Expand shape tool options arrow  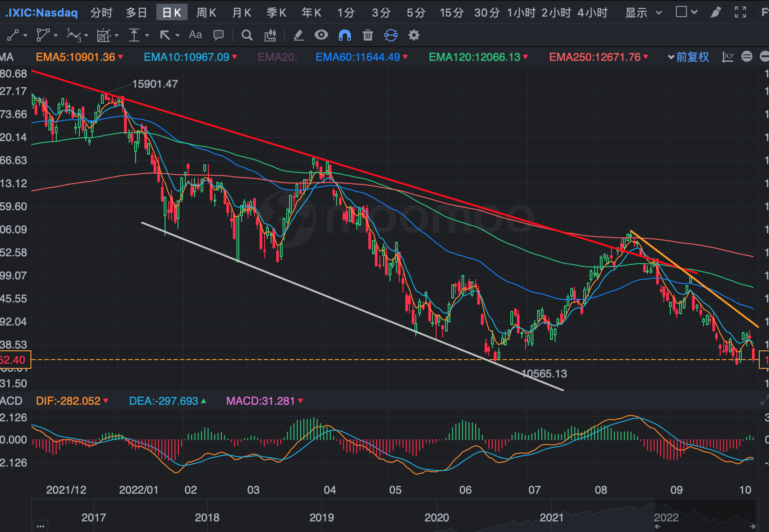pos(56,35)
